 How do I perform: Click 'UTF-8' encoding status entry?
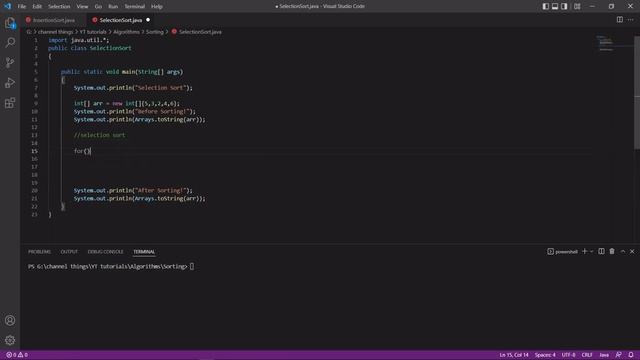click(569, 355)
